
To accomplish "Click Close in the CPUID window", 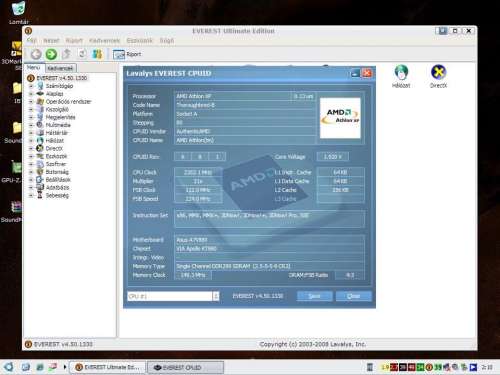I will pyautogui.click(x=353, y=296).
